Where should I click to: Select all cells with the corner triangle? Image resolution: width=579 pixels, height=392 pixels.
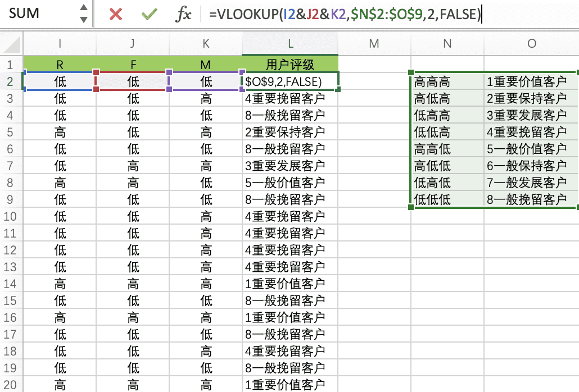point(11,43)
